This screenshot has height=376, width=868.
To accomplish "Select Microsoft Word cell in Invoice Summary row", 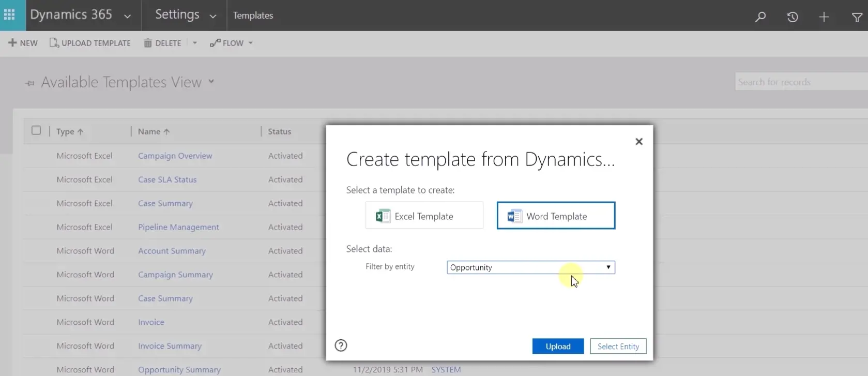I will point(85,346).
